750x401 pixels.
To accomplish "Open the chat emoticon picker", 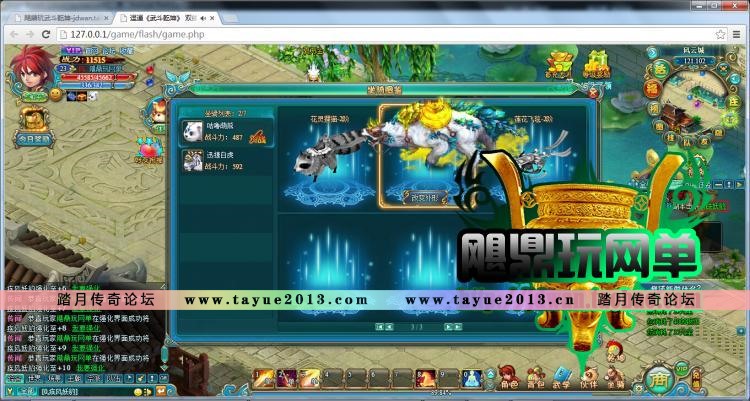I will 138,392.
